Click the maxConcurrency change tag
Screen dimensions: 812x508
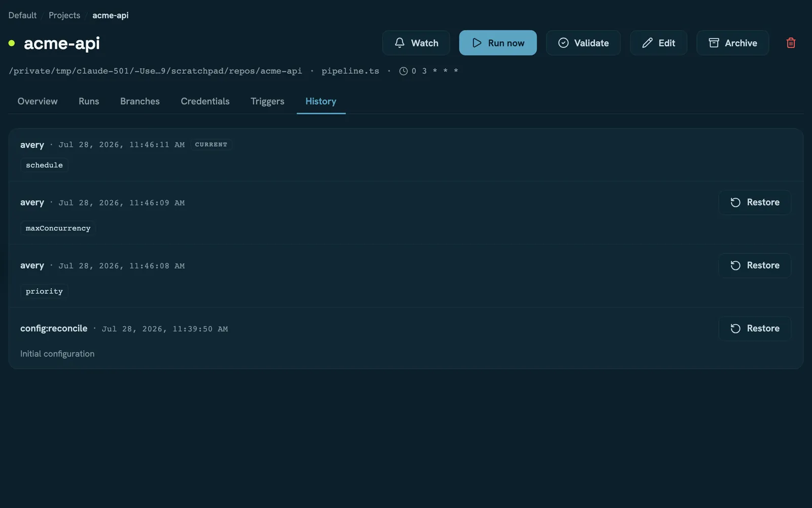[58, 228]
